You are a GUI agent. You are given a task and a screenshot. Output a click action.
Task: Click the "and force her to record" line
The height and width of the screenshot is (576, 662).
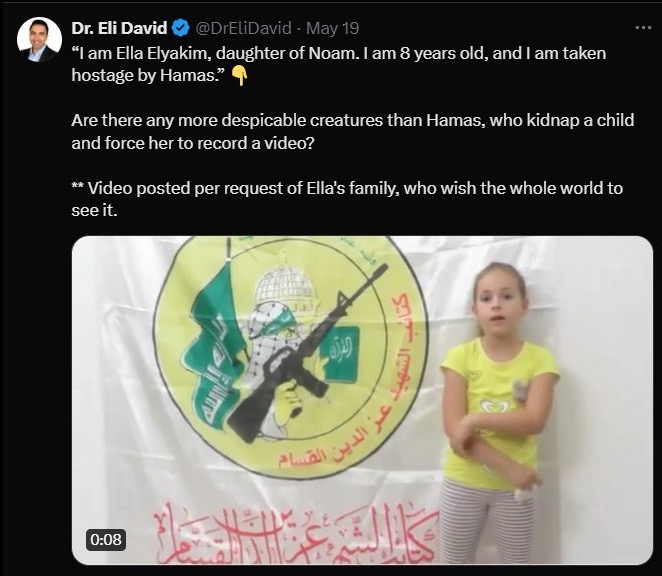pyautogui.click(x=193, y=143)
